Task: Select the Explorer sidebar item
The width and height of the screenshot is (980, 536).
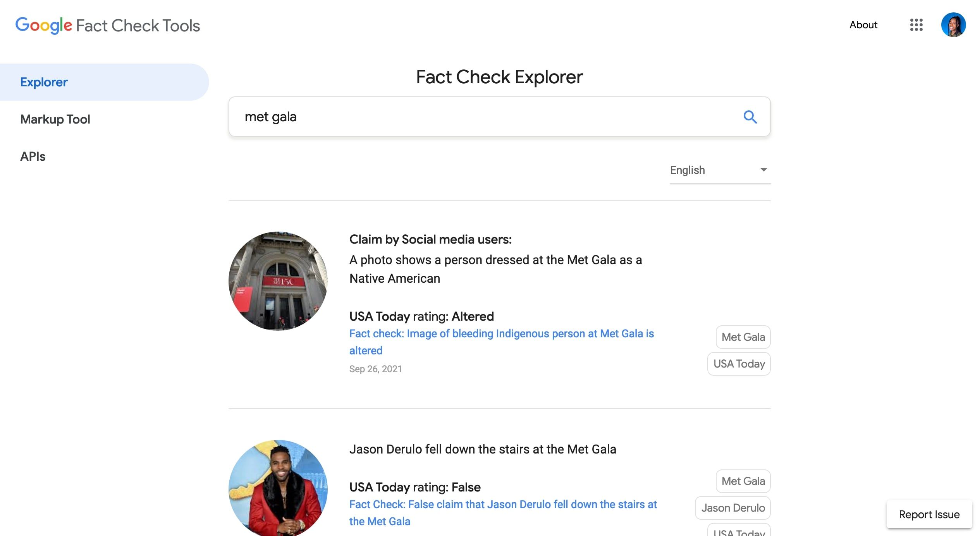Action: (x=44, y=82)
